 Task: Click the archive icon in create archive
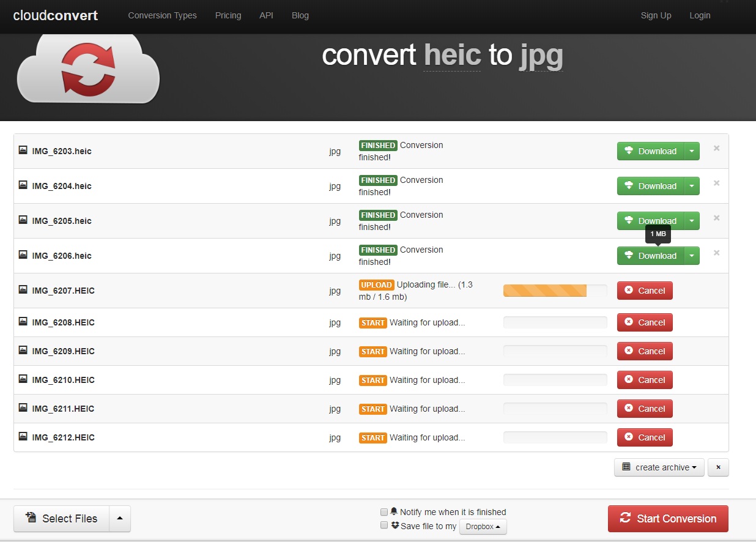coord(626,467)
